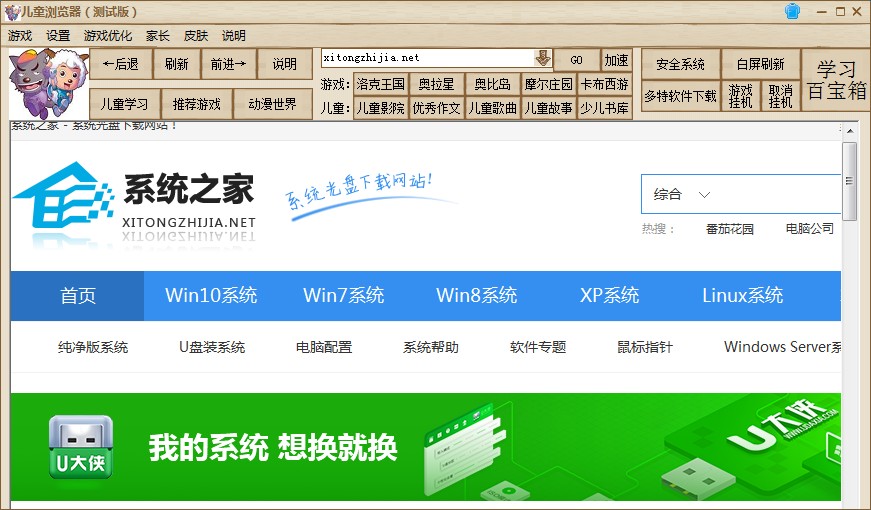871x510 pixels.
Task: Click the 刷新 refresh button
Action: tap(177, 64)
